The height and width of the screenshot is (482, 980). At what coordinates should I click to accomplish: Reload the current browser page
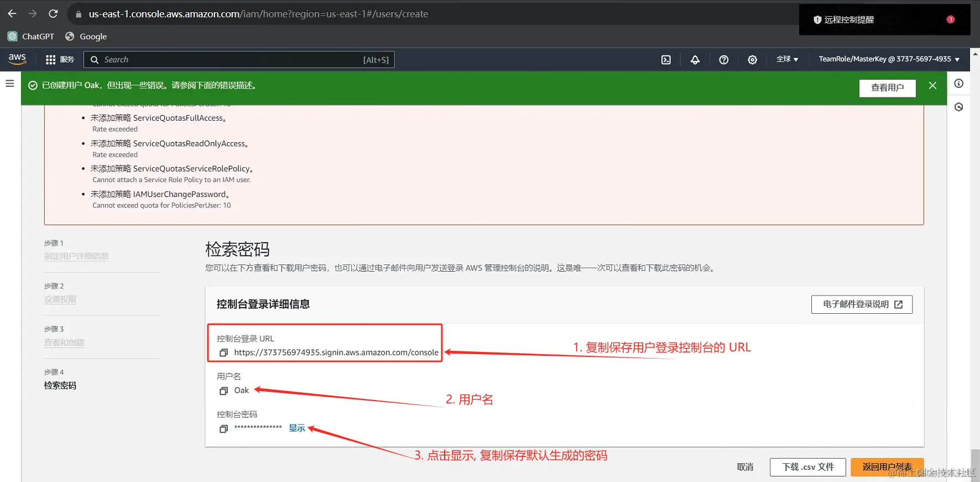tap(53, 14)
